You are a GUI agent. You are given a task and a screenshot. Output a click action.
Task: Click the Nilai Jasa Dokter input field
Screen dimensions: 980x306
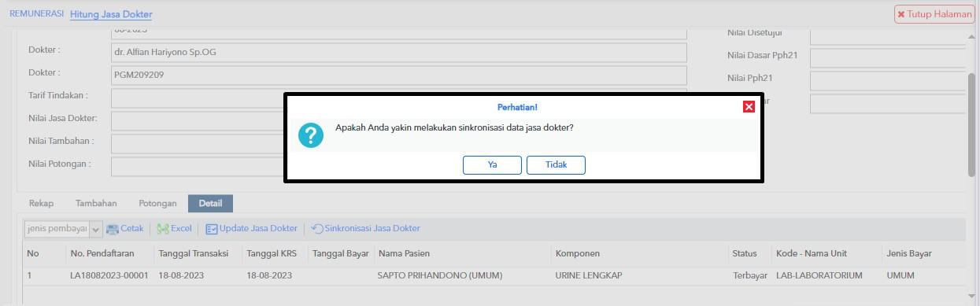pyautogui.click(x=198, y=121)
